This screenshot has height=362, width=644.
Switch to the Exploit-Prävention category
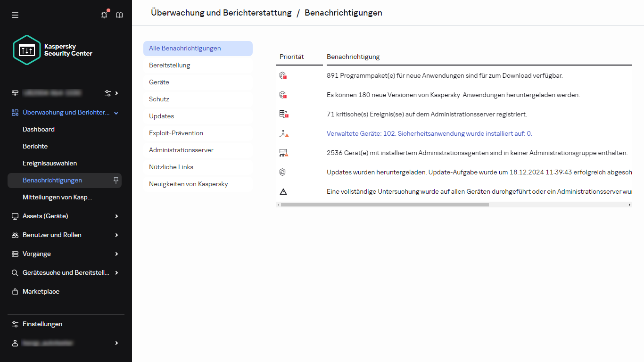tap(176, 133)
